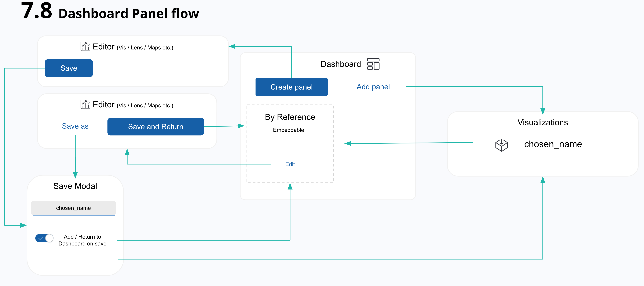
Task: Click the Save button in the upper Editor
Action: (69, 68)
